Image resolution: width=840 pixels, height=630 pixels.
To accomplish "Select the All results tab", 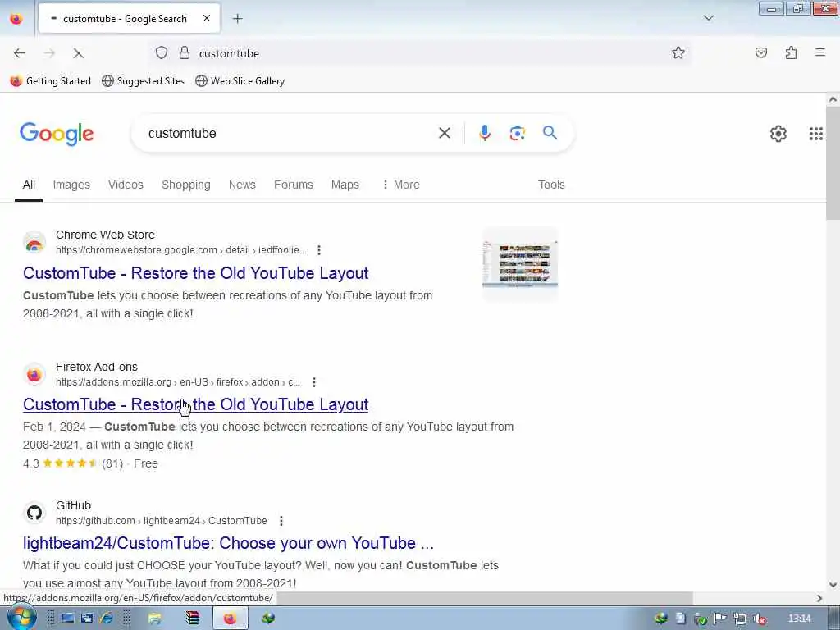I will 29,185.
